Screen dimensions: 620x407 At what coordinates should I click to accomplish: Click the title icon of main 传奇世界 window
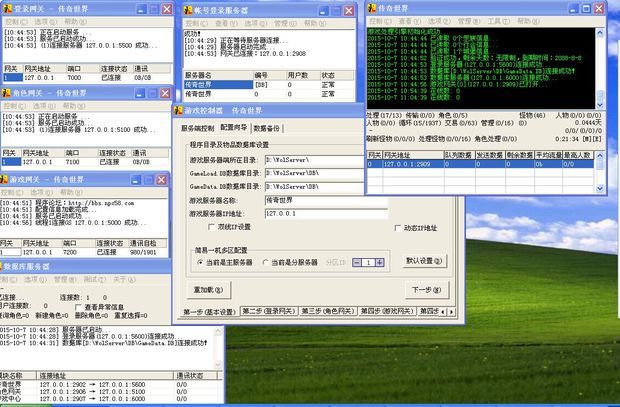pyautogui.click(x=371, y=8)
